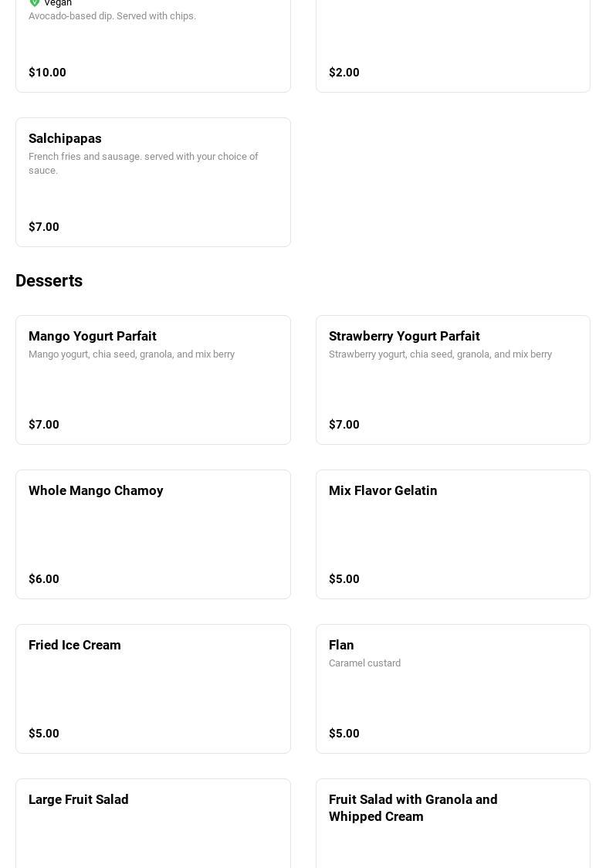This screenshot has width=606, height=868.
Task: Click the green vegan leaf icon
Action: pos(35,3)
